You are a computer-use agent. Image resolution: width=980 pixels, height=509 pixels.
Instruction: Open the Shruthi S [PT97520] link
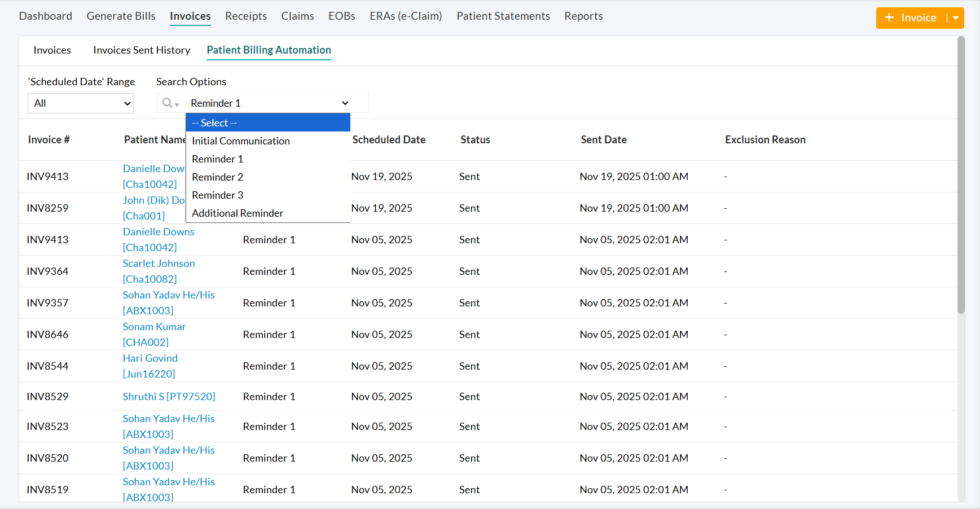pos(169,396)
